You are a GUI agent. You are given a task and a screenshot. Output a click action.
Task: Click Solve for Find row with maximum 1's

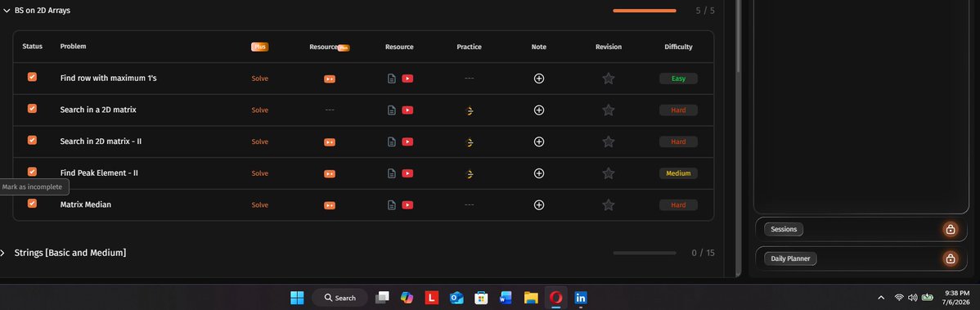click(260, 79)
